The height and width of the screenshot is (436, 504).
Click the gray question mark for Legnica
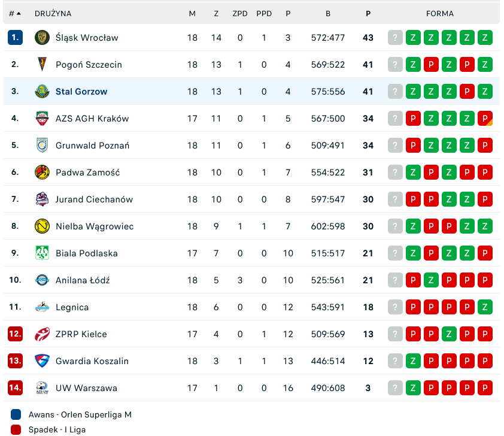coord(395,307)
